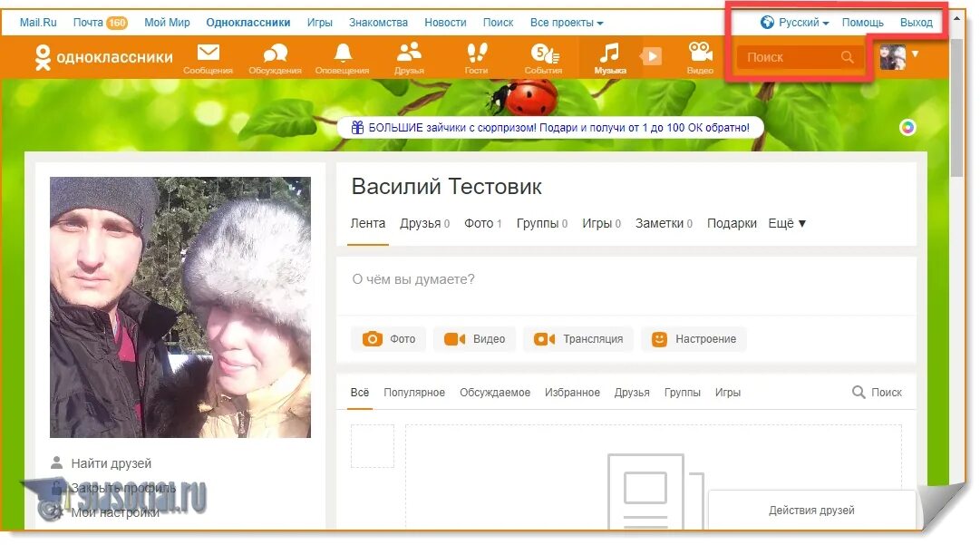The height and width of the screenshot is (545, 980).
Task: Select the Подарки profile tab
Action: click(x=732, y=223)
